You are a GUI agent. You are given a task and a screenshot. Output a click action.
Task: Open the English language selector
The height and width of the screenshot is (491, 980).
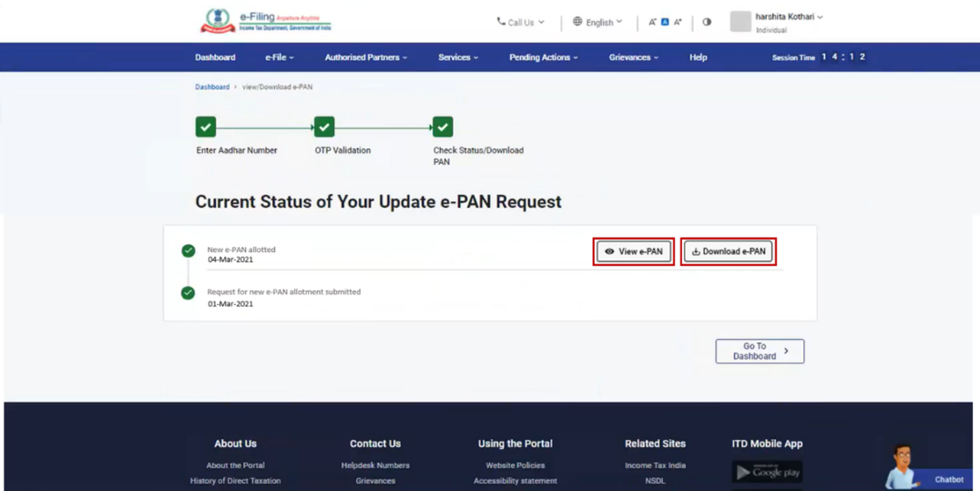(x=597, y=22)
